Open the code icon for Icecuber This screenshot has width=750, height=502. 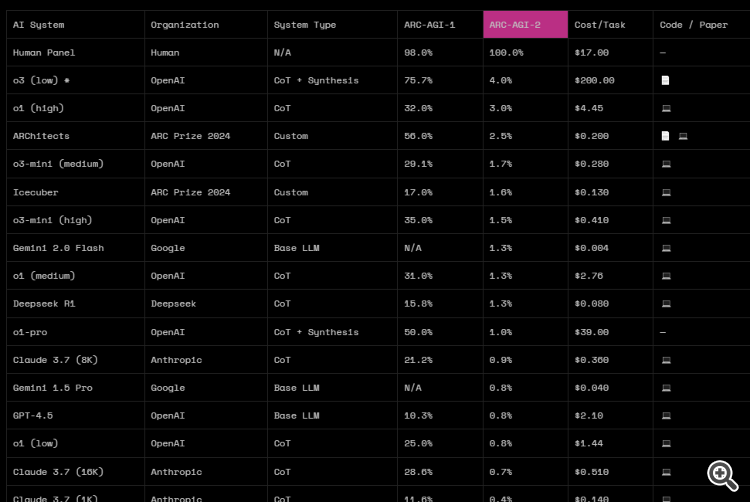pyautogui.click(x=666, y=192)
